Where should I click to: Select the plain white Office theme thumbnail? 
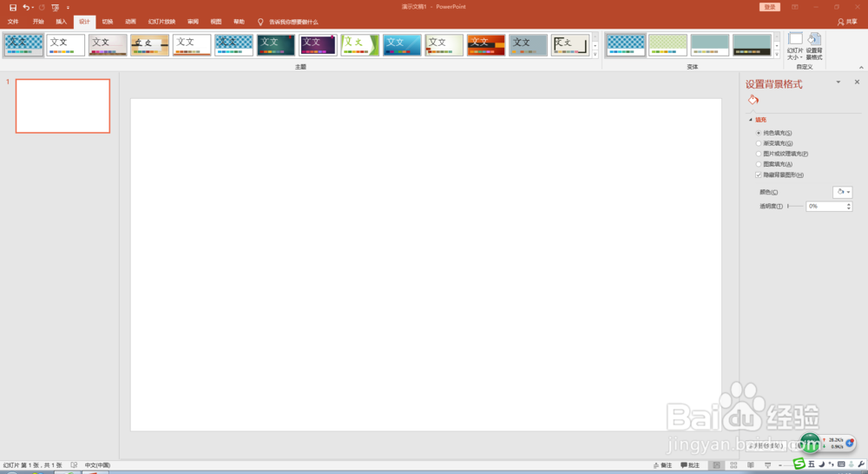click(65, 45)
